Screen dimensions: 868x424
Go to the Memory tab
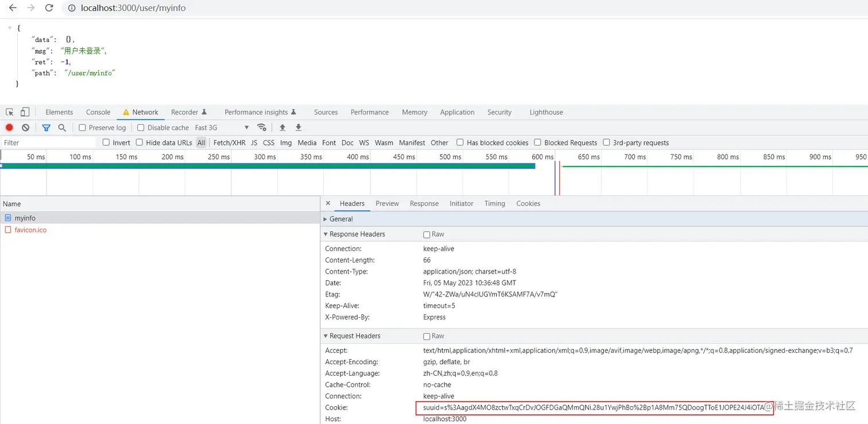[414, 112]
